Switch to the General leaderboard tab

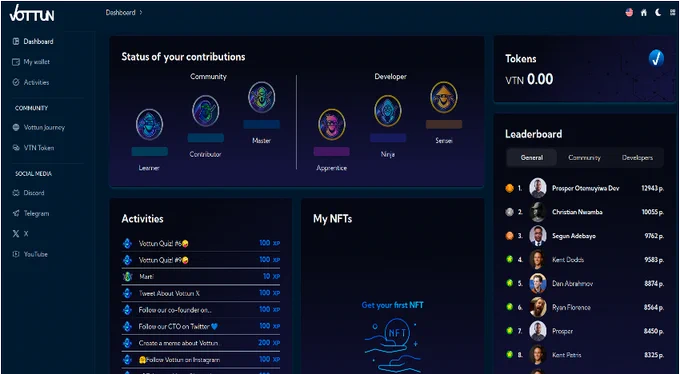[x=532, y=158]
